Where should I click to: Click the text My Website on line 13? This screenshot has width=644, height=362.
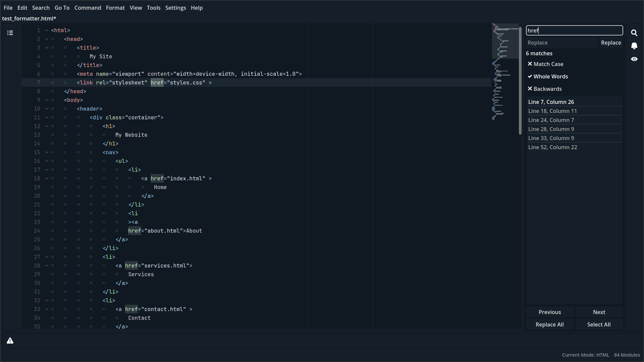(131, 135)
